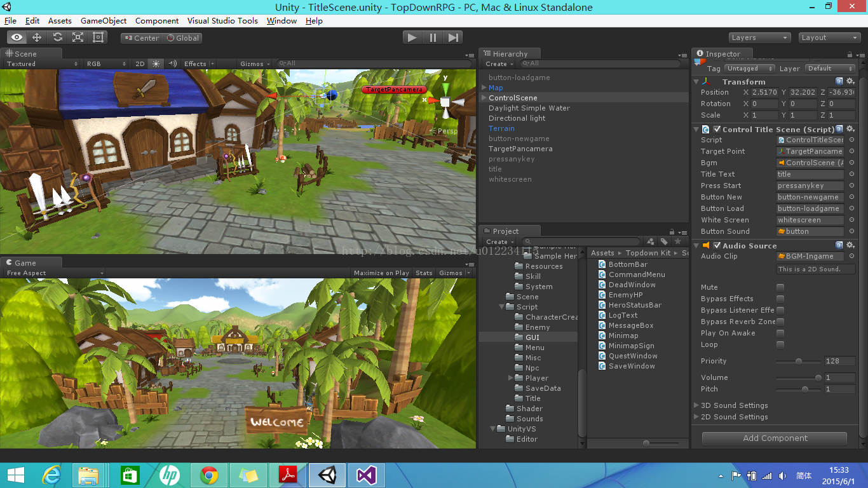Select the Rotate tool
The height and width of the screenshot is (488, 868).
[57, 37]
